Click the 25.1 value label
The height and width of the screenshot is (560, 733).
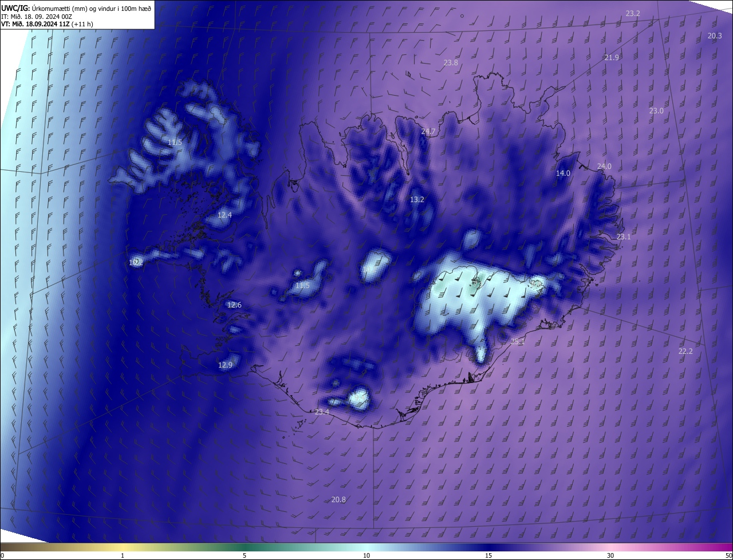pos(517,341)
